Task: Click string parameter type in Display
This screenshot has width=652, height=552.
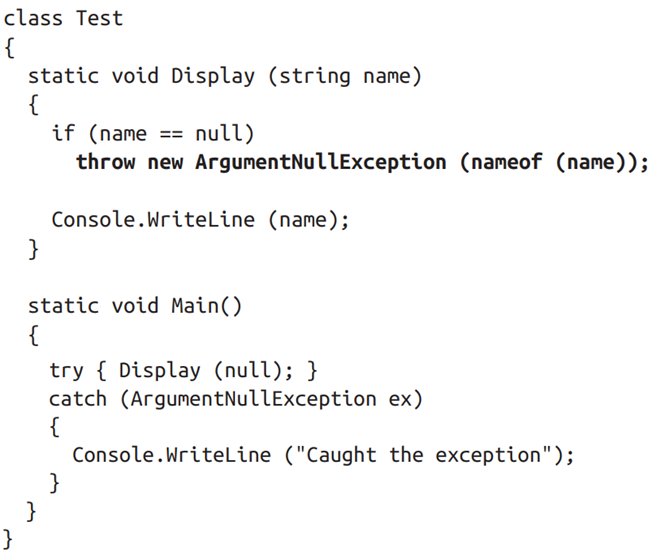Action: click(315, 76)
